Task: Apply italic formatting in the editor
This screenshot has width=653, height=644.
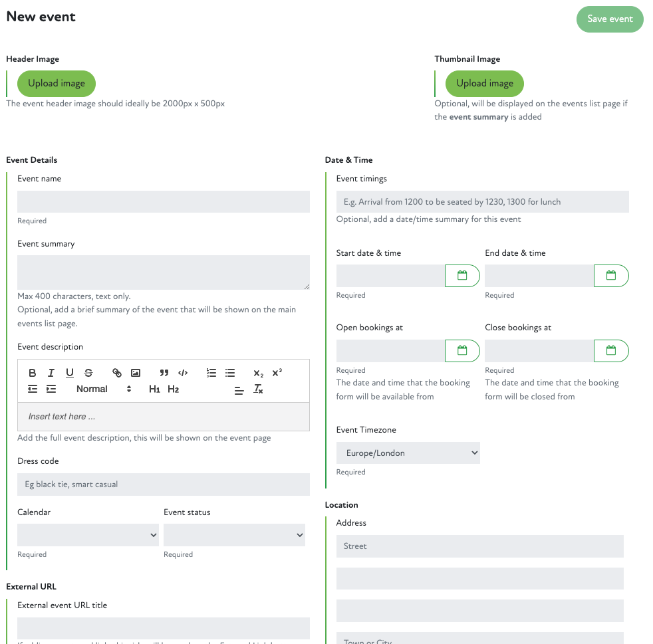Action: [x=51, y=373]
